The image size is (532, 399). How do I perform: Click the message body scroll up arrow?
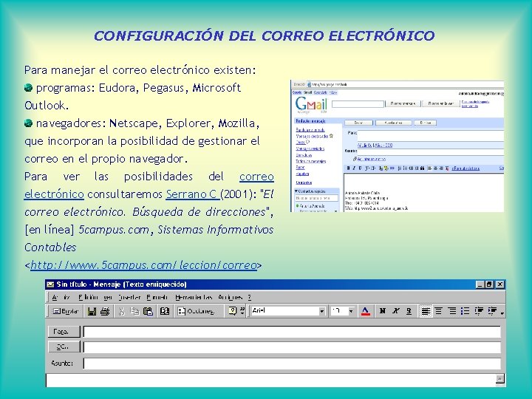tap(500, 378)
